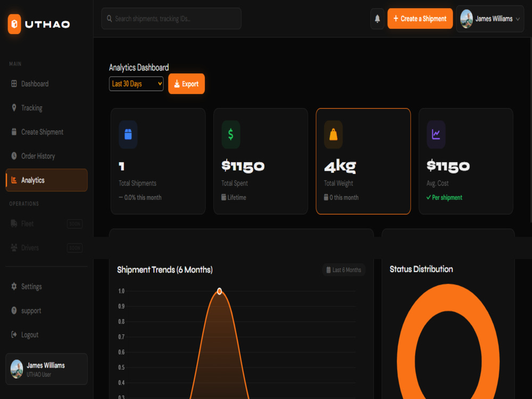Click the "Shipment Trends (6 Months)" title

pos(165,270)
